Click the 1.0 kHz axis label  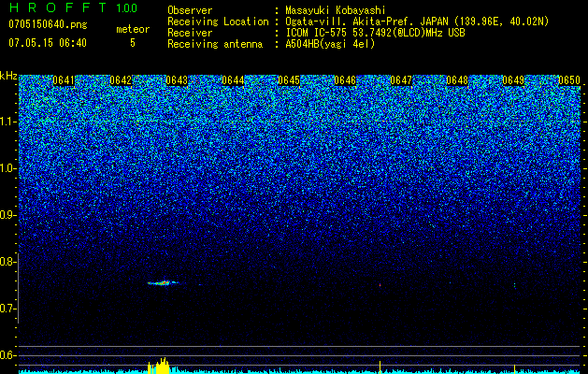(x=7, y=168)
